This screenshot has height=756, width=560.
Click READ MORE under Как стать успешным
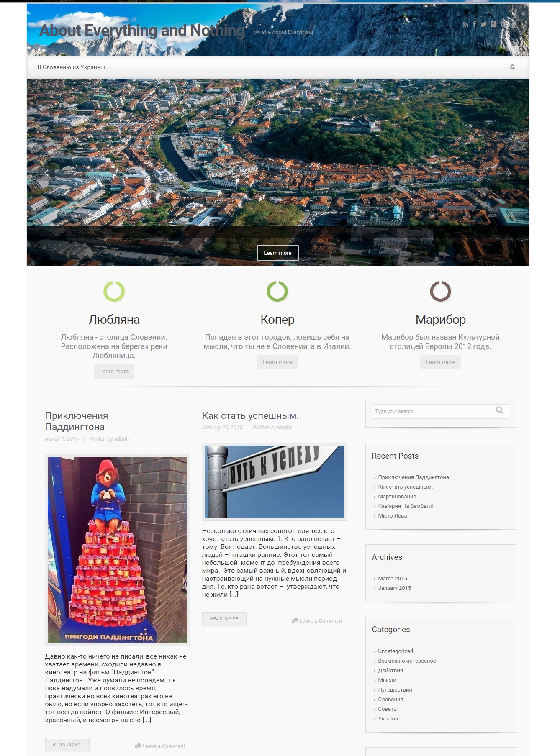coord(224,619)
